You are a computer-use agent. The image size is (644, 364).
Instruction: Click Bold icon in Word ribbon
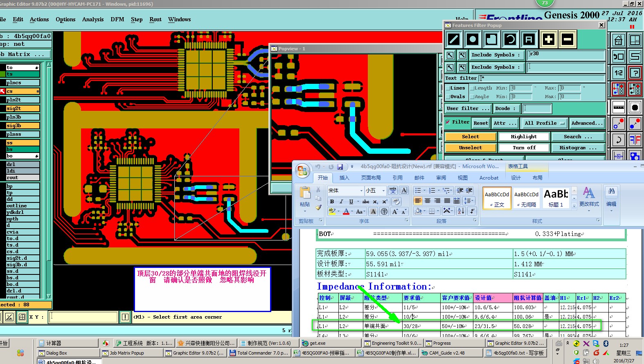[x=332, y=201]
